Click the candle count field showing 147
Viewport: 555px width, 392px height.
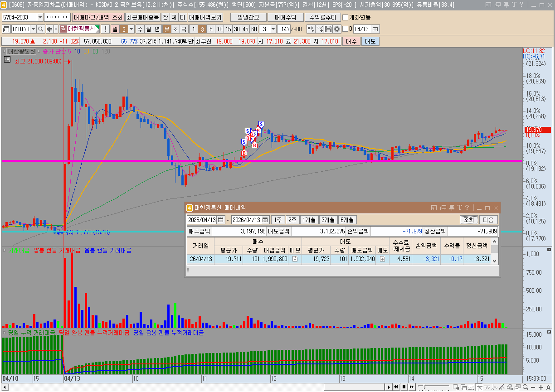point(284,29)
